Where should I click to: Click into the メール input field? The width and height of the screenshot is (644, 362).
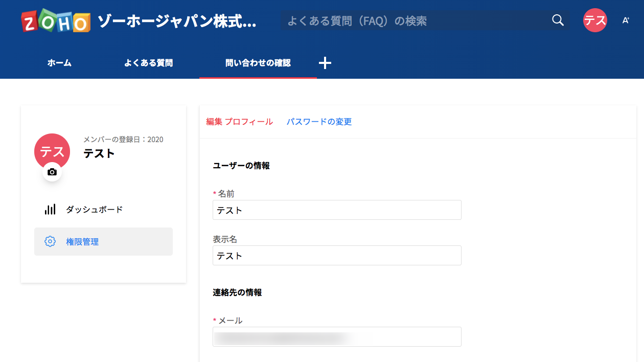337,337
